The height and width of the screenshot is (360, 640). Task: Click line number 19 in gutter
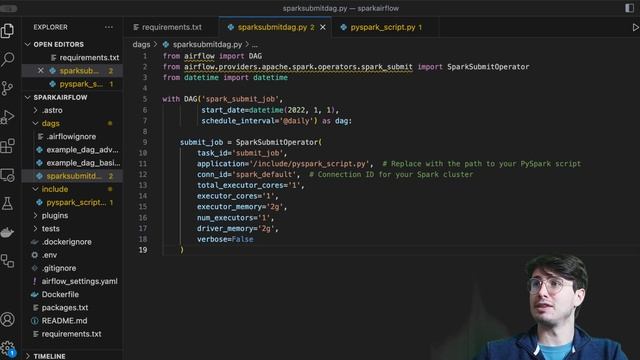pos(143,250)
